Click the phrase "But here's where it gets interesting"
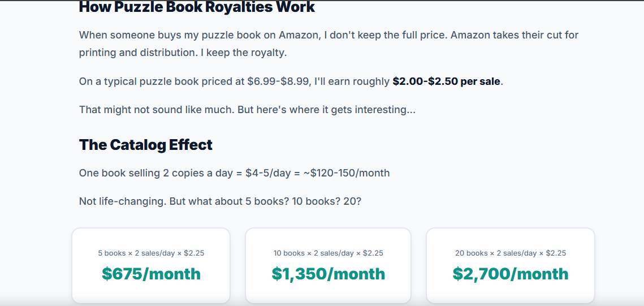This screenshot has width=644, height=306. pyautogui.click(x=326, y=109)
